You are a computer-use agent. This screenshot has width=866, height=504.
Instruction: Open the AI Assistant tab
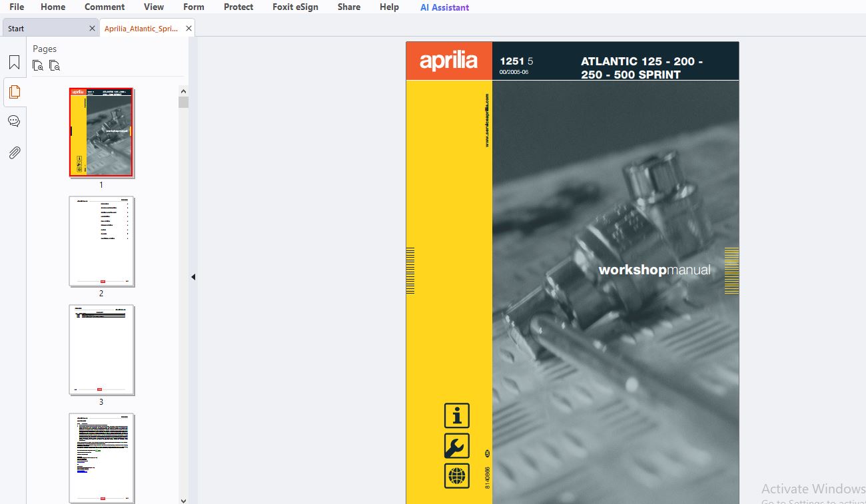point(444,7)
